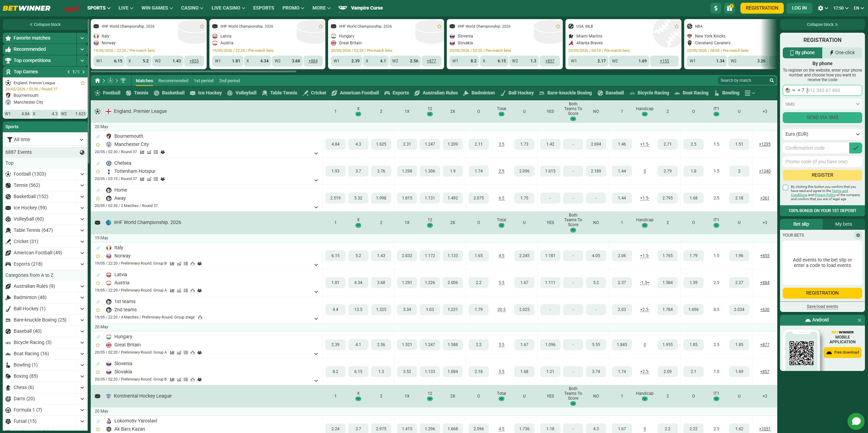Open the Euro (EUR) currency dropdown
Image resolution: width=868 pixels, height=433 pixels.
pyautogui.click(x=822, y=134)
